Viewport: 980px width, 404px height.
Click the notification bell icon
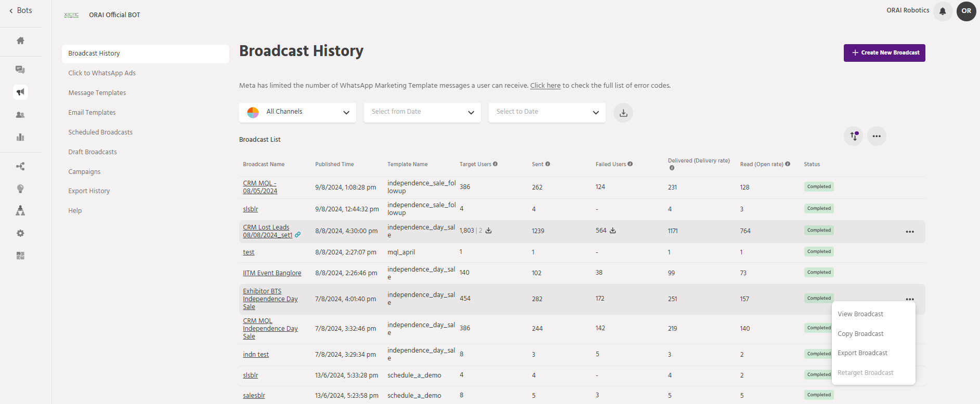point(943,11)
